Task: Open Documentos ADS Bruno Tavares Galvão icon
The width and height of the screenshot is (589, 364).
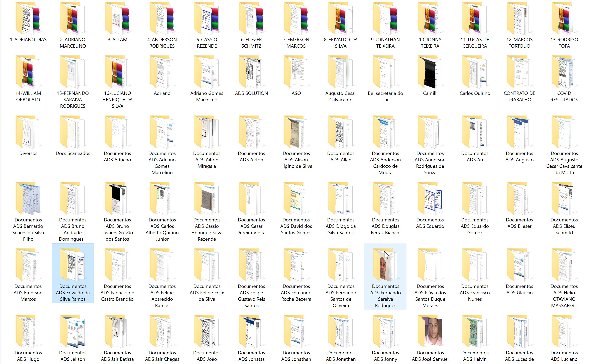Action: coord(118,198)
